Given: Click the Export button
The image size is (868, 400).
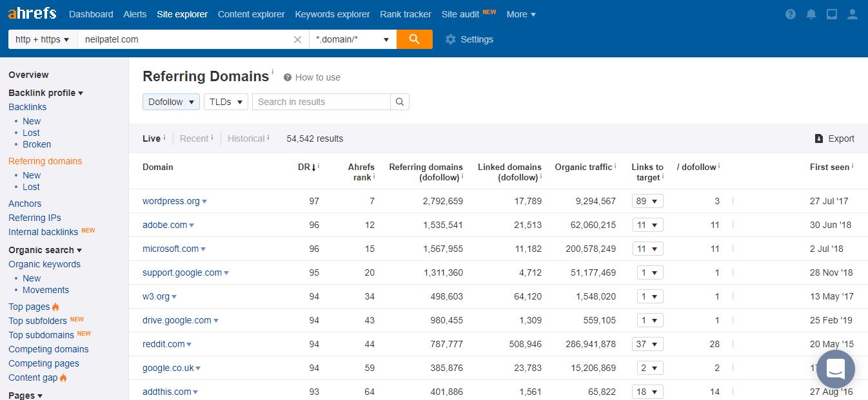Looking at the screenshot, I should 834,138.
